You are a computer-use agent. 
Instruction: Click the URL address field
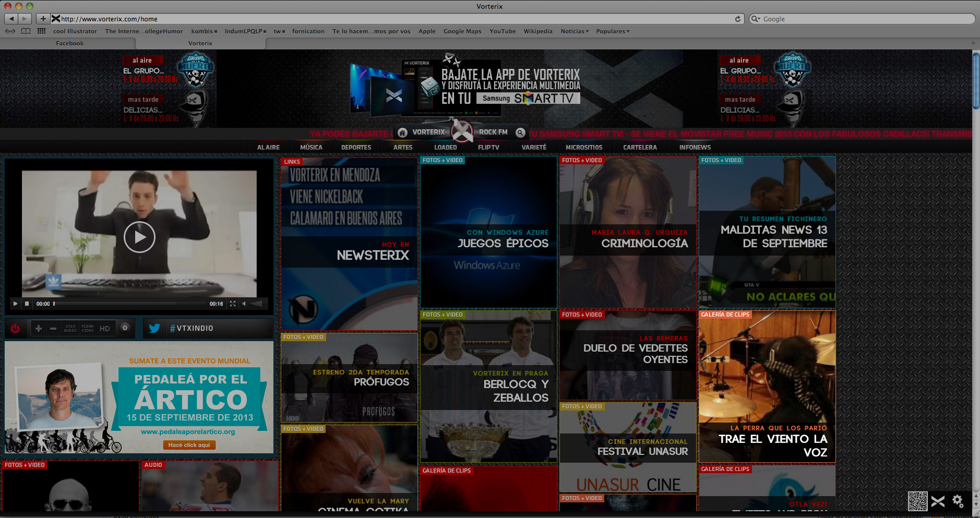[x=397, y=19]
